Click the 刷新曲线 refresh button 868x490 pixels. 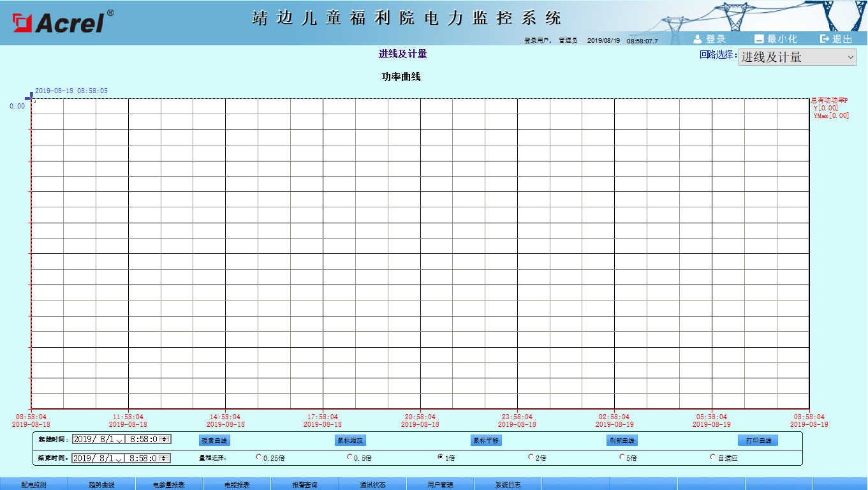tap(622, 440)
